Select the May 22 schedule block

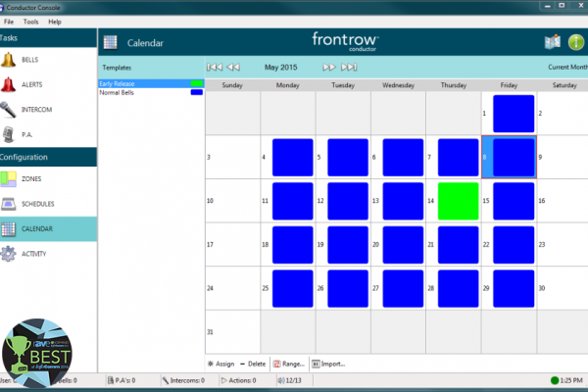[x=514, y=245]
